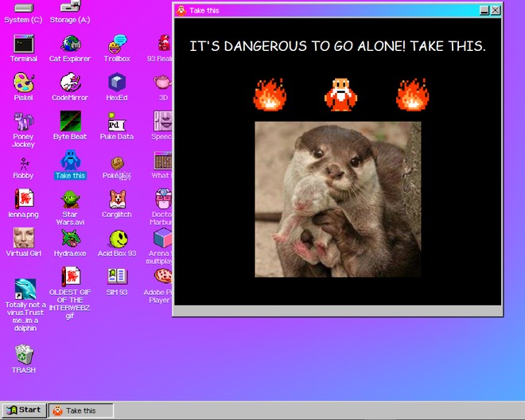Screen dimensions: 525x420
Task: Open the TRASH bin icon
Action: (23, 355)
